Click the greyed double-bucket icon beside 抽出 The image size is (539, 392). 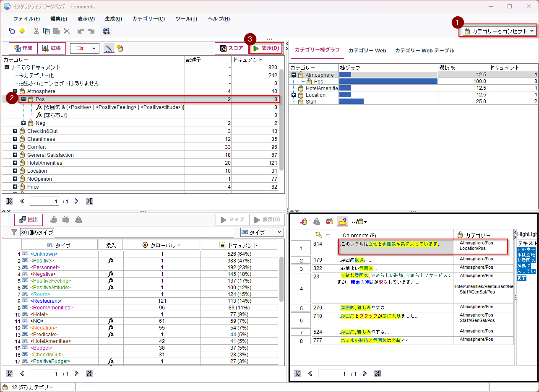coord(65,220)
